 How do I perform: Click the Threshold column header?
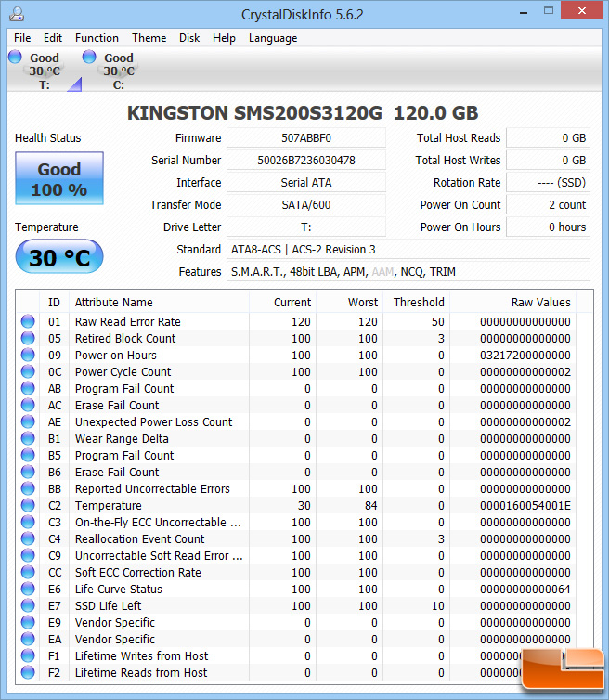click(417, 303)
